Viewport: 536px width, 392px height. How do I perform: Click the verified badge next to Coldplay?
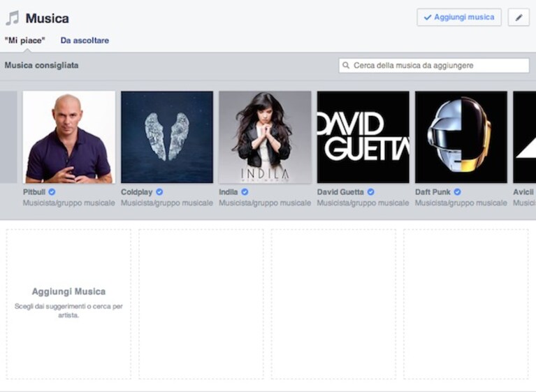click(159, 192)
